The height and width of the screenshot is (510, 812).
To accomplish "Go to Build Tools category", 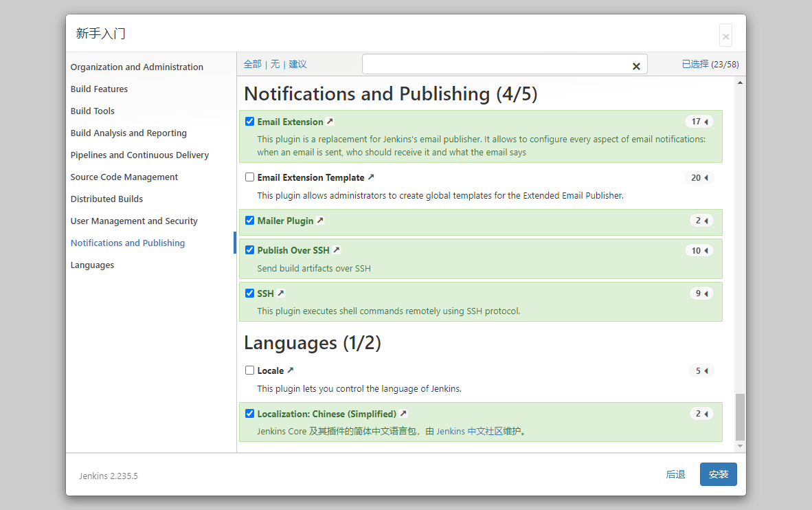I will click(x=92, y=111).
